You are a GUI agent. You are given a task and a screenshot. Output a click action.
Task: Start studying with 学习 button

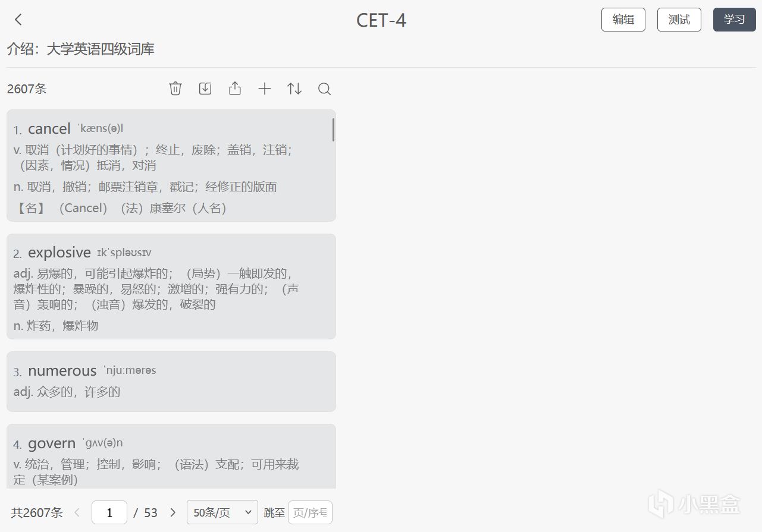pyautogui.click(x=734, y=20)
